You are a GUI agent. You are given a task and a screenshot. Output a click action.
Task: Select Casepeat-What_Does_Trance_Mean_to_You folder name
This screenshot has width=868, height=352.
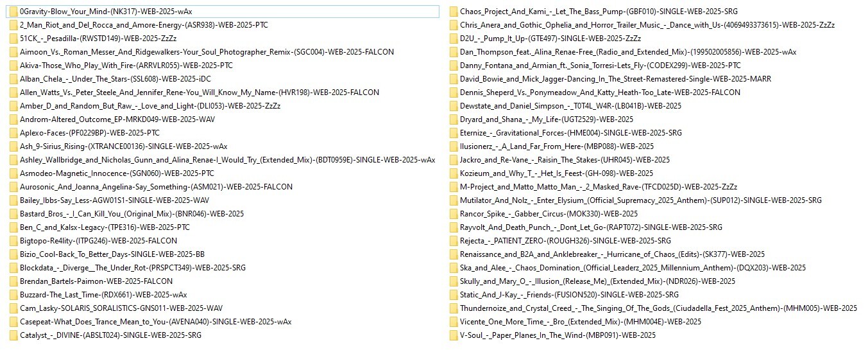click(x=155, y=322)
